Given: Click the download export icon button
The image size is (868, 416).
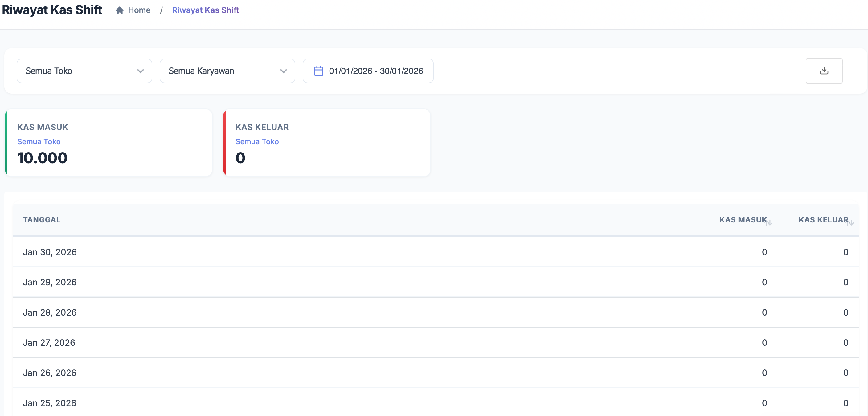Looking at the screenshot, I should tap(824, 71).
